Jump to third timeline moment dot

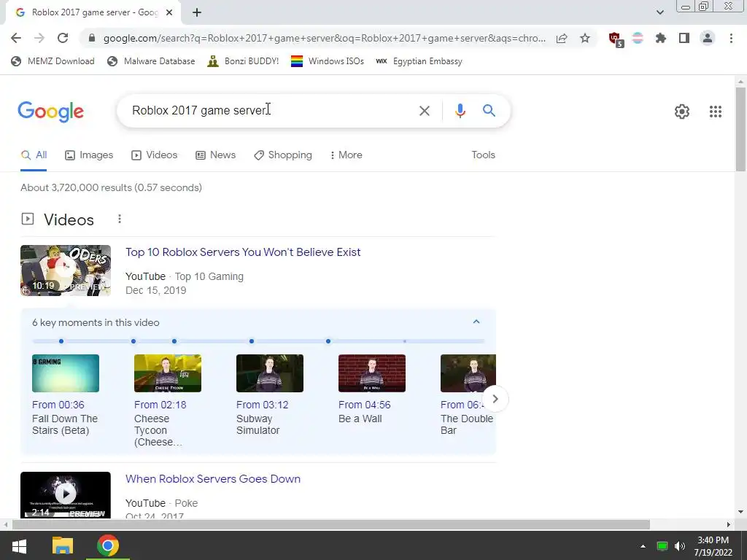(x=174, y=341)
